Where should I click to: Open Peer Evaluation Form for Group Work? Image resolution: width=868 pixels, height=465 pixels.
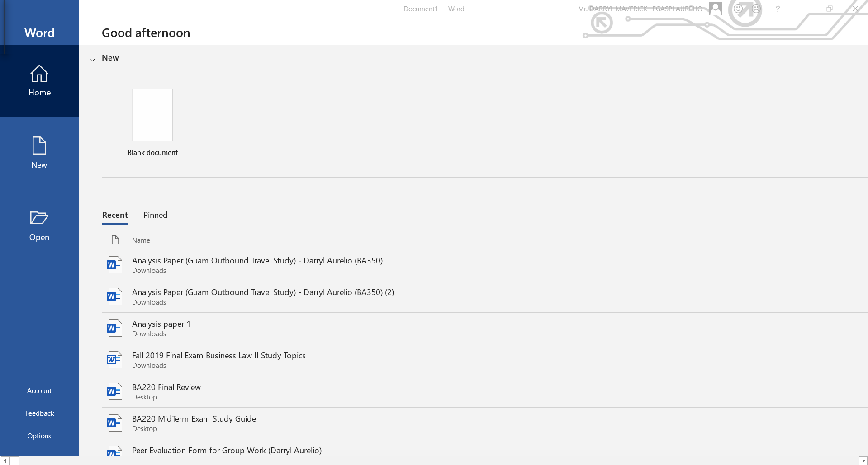(485, 448)
